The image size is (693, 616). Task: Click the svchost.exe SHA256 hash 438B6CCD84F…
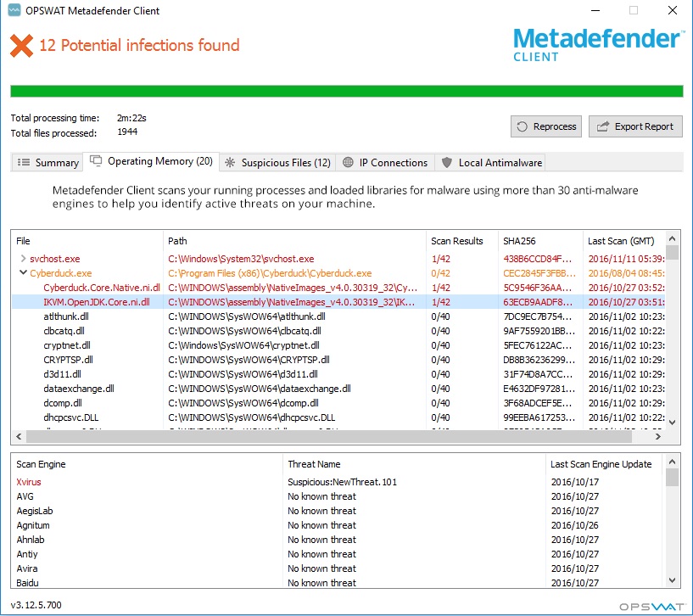(538, 259)
